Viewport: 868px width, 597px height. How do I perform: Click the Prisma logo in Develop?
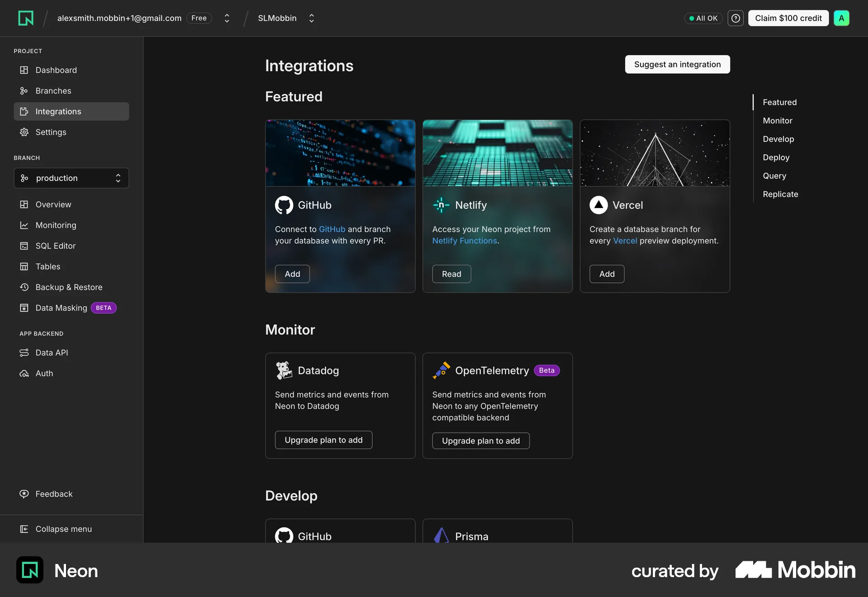click(441, 535)
